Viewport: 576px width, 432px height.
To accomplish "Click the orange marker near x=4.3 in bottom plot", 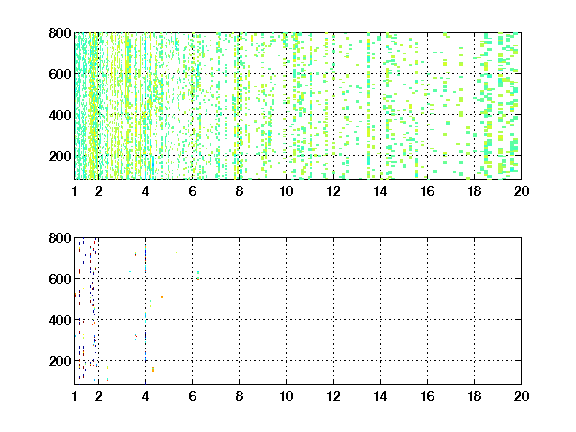I will (x=153, y=370).
